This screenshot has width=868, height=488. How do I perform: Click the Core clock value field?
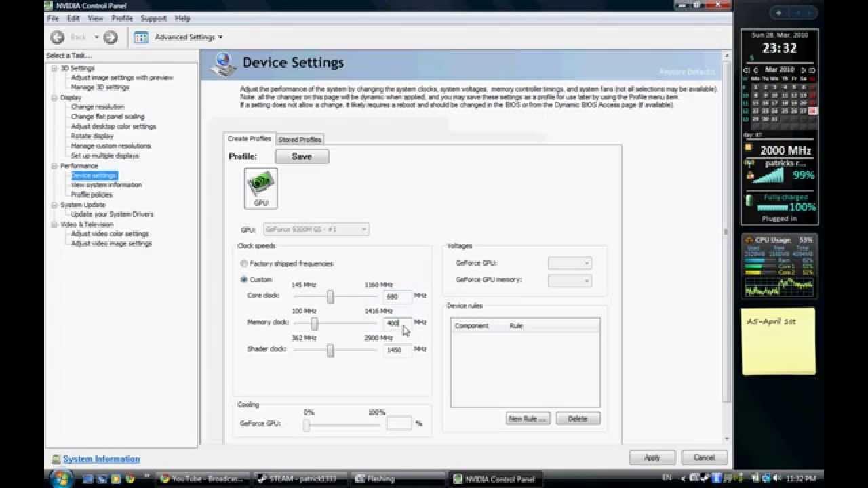point(397,296)
